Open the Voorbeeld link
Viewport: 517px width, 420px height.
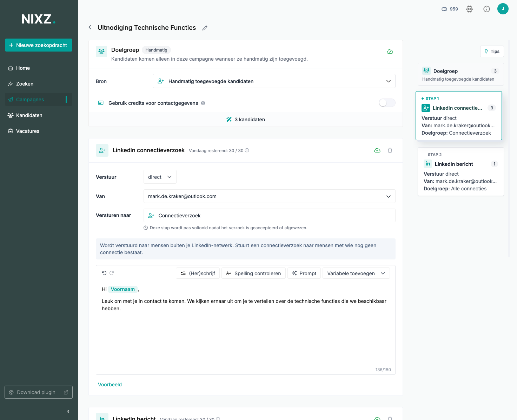pos(110,385)
